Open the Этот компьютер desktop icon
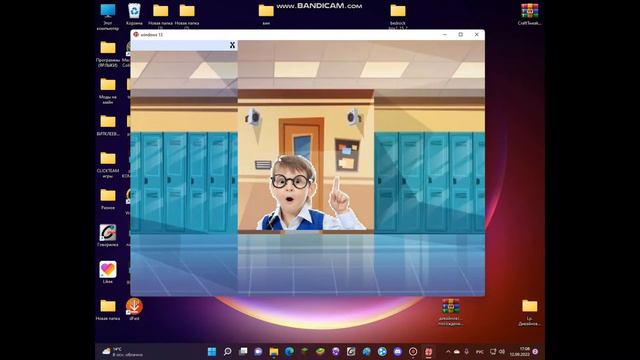640x360 pixels. 108,16
